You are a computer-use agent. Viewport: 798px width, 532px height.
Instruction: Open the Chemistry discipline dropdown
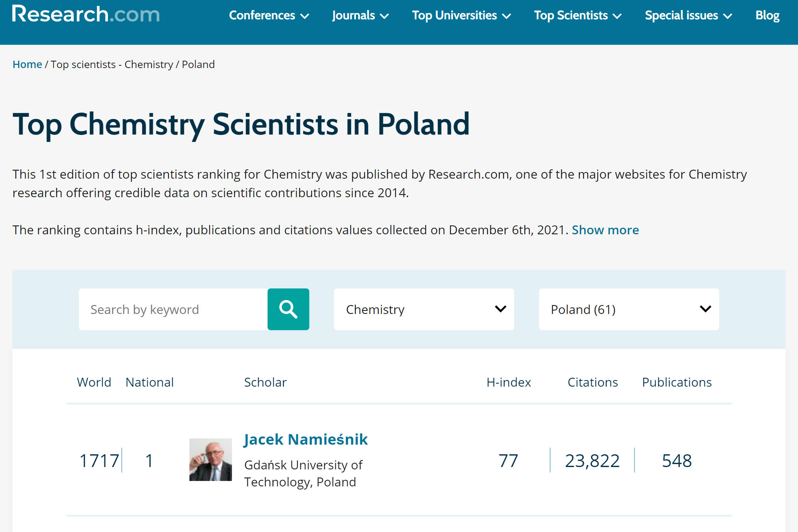tap(424, 309)
